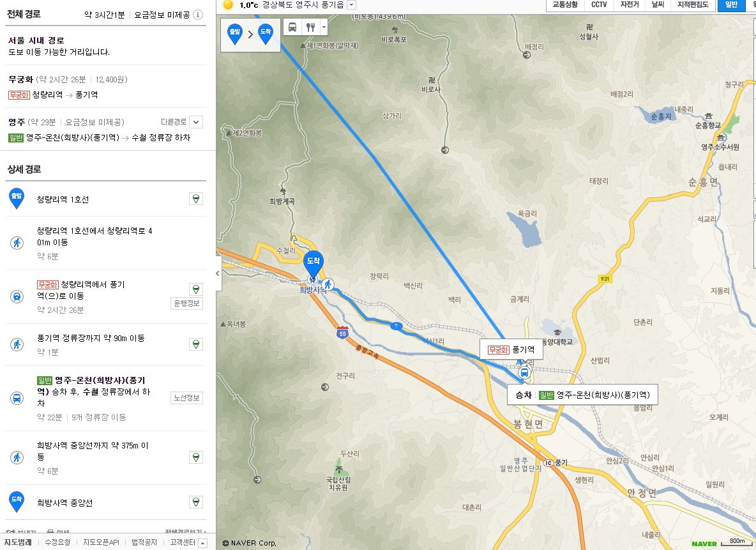
Task: Click the bus transit icon on map toolbar
Action: [x=292, y=27]
